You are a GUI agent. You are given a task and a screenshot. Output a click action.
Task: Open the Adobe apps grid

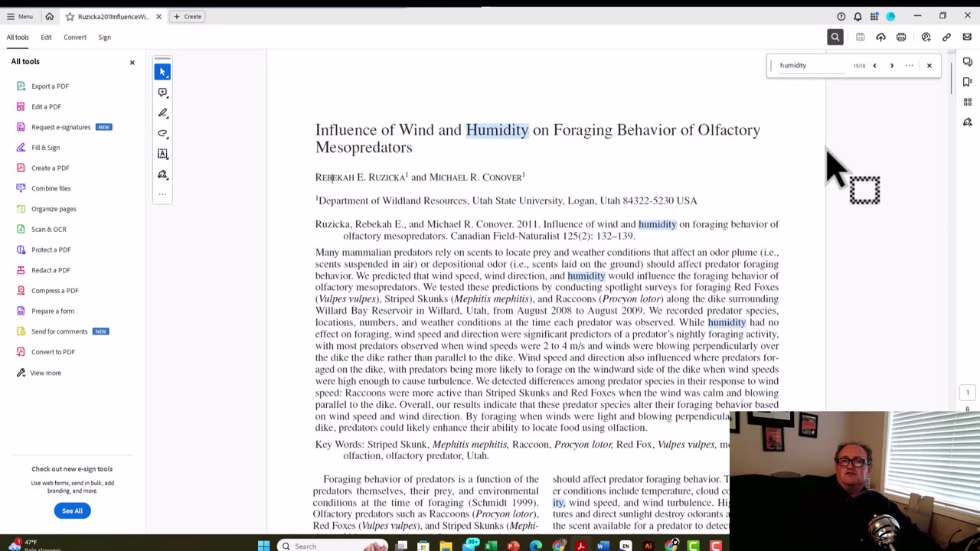pos(874,16)
